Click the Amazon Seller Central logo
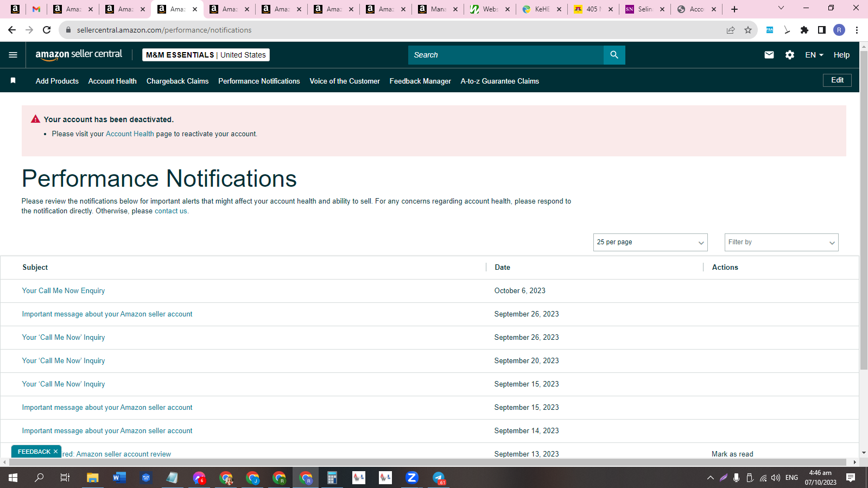This screenshot has width=868, height=488. pyautogui.click(x=79, y=54)
